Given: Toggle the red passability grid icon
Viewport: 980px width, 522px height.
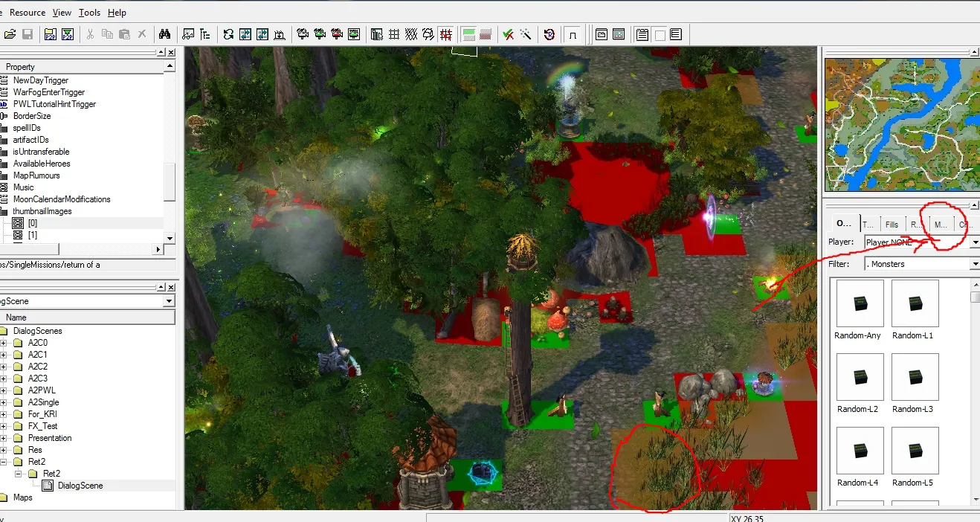Looking at the screenshot, I should (x=445, y=34).
